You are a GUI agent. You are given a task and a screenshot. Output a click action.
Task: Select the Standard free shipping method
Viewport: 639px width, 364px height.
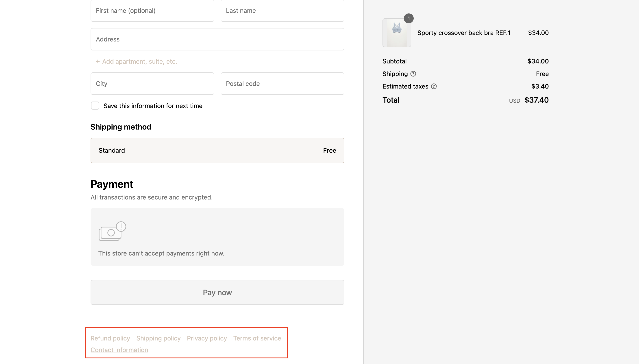tap(217, 150)
